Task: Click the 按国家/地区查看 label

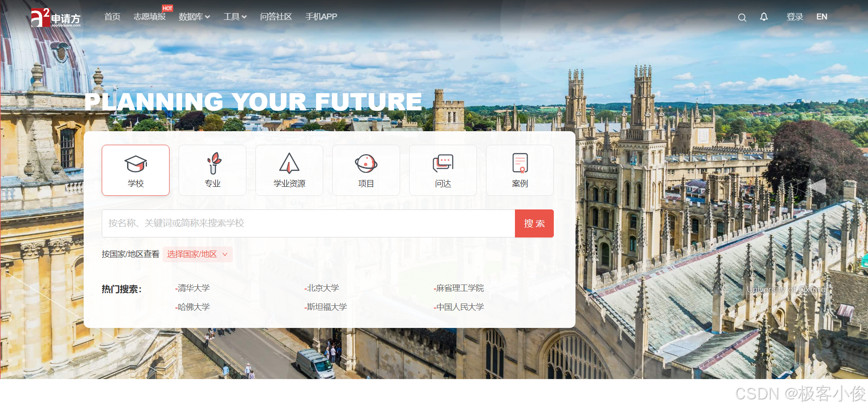Action: pos(130,254)
